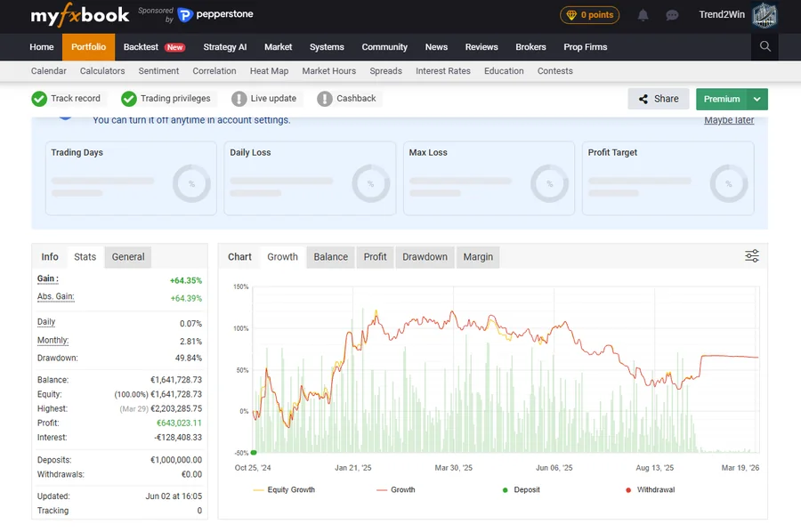801x532 pixels.
Task: Click the myfxbook logo
Action: coord(80,15)
